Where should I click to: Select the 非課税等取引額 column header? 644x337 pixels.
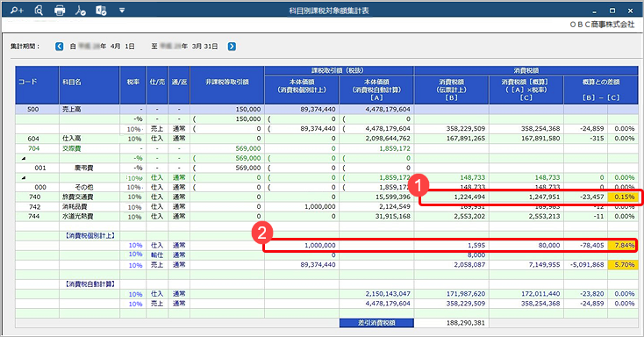coord(227,85)
